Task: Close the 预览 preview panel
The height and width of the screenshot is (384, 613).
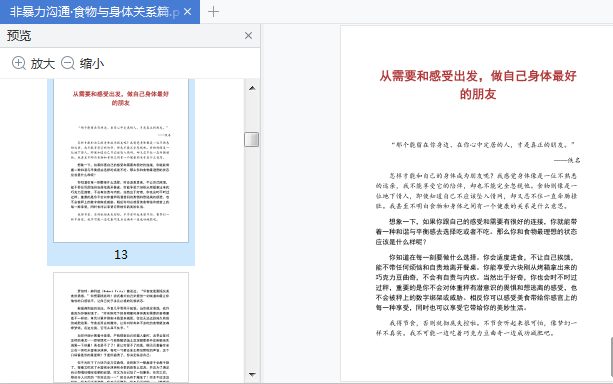Action: [x=248, y=36]
